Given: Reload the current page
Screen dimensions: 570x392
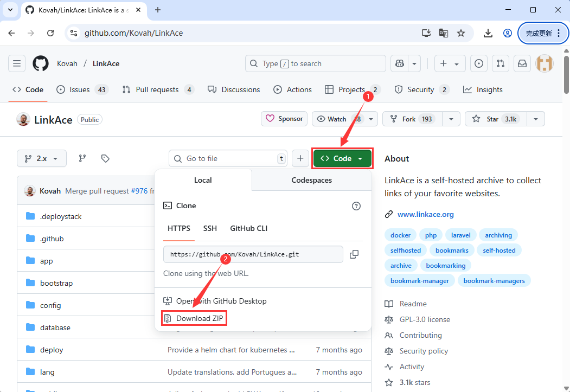Looking at the screenshot, I should coord(50,33).
